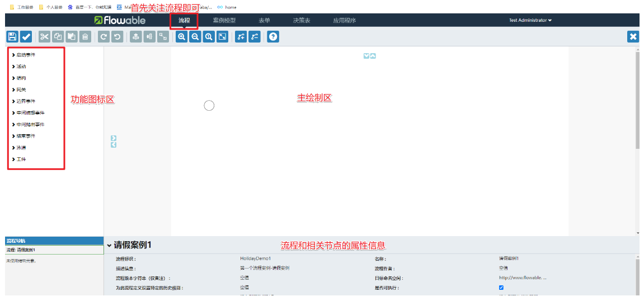The width and height of the screenshot is (644, 301).
Task: Switch to the 决策表 tab
Action: (x=302, y=20)
